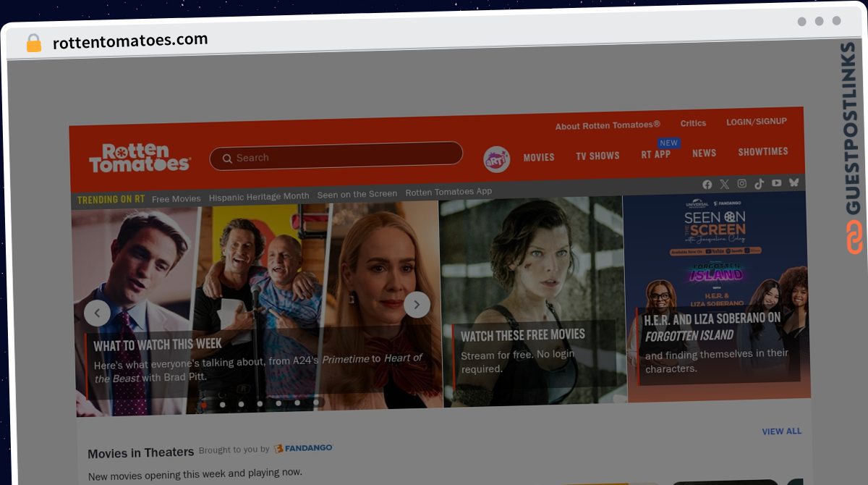Go to previous carousel slide arrow
868x485 pixels.
(97, 313)
